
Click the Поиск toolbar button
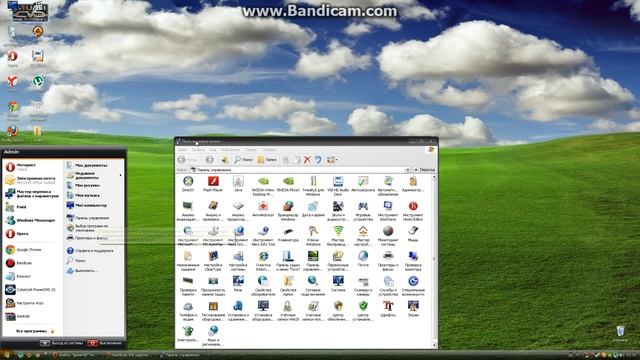pyautogui.click(x=244, y=160)
